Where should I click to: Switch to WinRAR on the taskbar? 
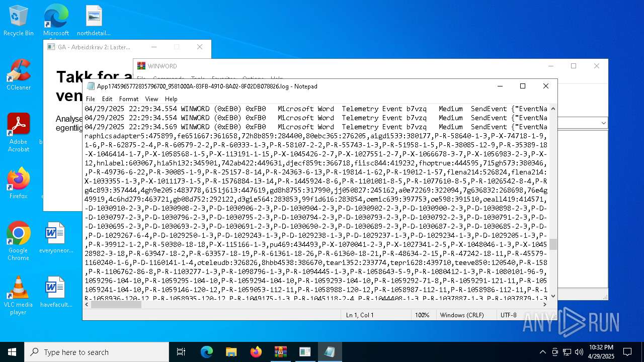click(x=280, y=352)
